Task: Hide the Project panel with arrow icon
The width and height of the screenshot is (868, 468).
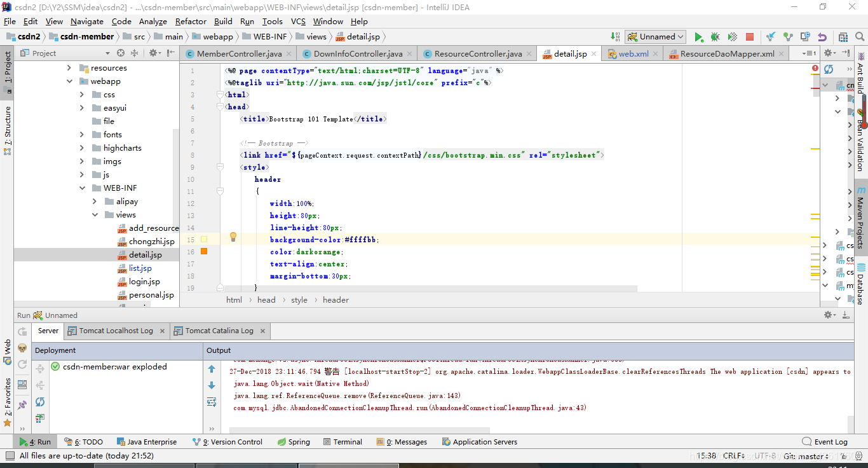Action: pyautogui.click(x=170, y=53)
